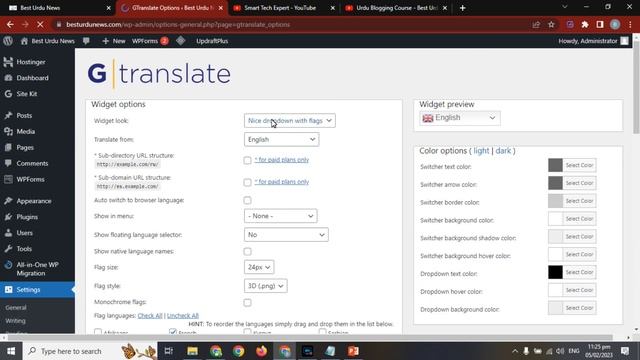640x360 pixels.
Task: Click the Pages icon in sidebar
Action: click(x=8, y=147)
